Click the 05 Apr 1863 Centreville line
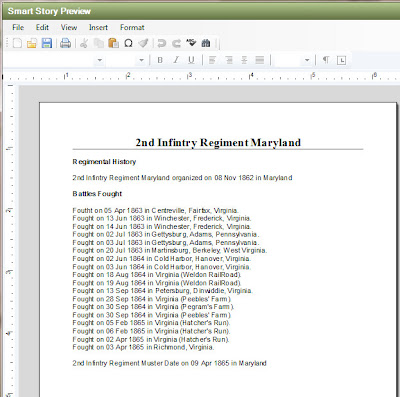Screen dimensions: 400x397 click(155, 211)
